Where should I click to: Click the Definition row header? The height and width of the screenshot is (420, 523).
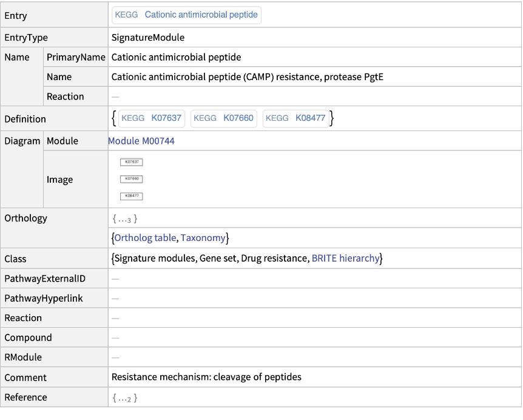[25, 119]
